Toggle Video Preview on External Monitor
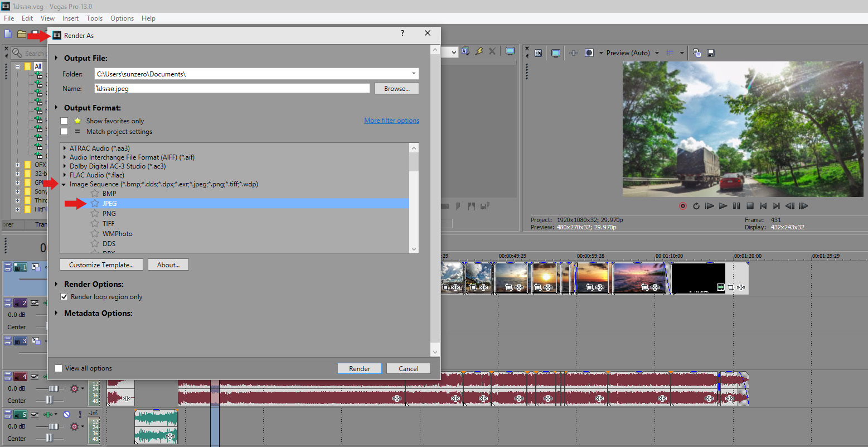Screen dimensions: 868x447 pyautogui.click(x=556, y=52)
